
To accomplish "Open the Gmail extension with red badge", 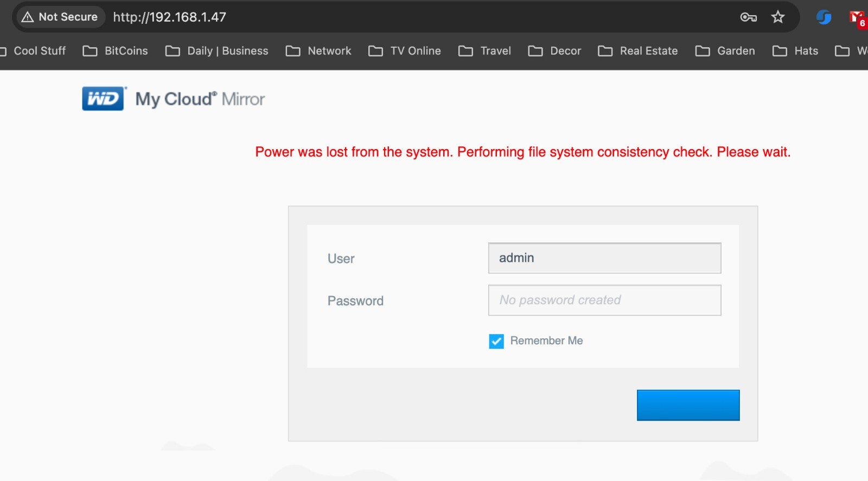I will tap(857, 18).
